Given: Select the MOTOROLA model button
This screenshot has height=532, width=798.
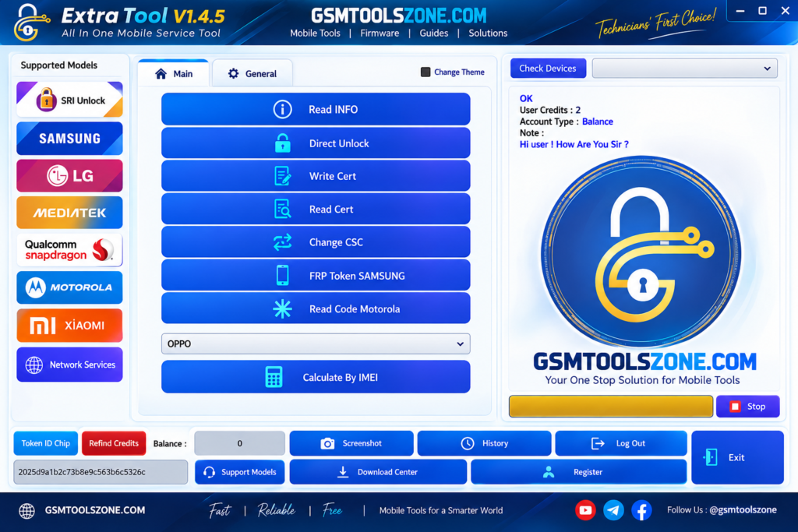Looking at the screenshot, I should click(x=69, y=287).
